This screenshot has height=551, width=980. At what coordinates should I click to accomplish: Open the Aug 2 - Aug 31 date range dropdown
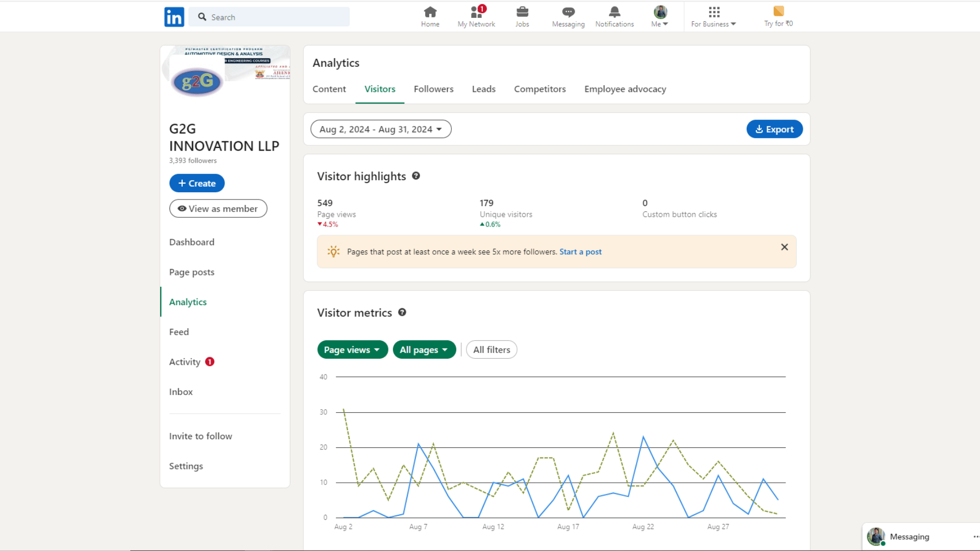tap(381, 129)
